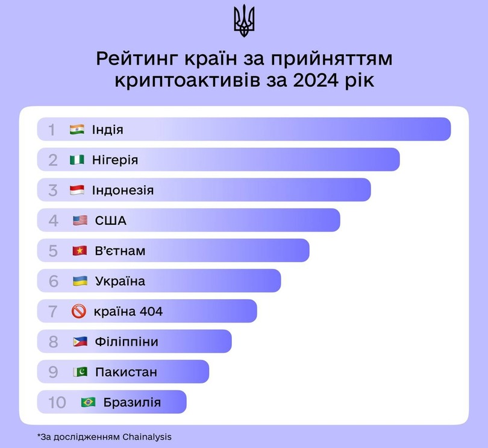Select the Бразилія label text
488x448 pixels.
tap(133, 402)
